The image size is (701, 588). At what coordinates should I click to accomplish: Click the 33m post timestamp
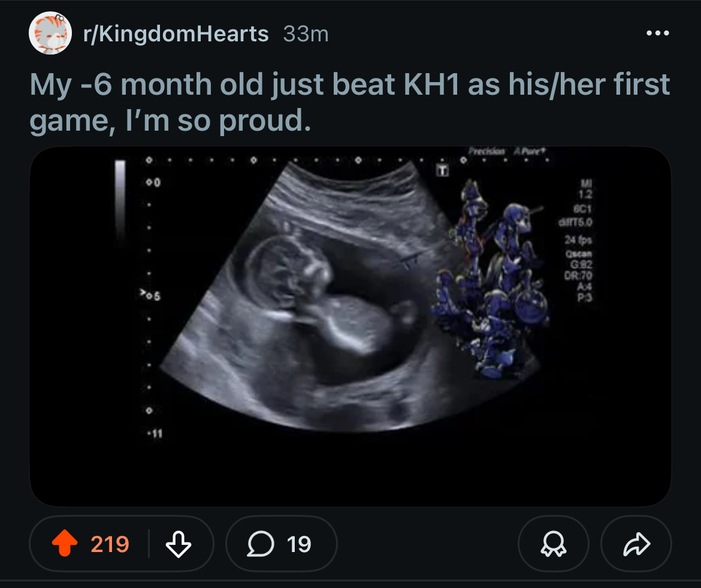point(306,34)
